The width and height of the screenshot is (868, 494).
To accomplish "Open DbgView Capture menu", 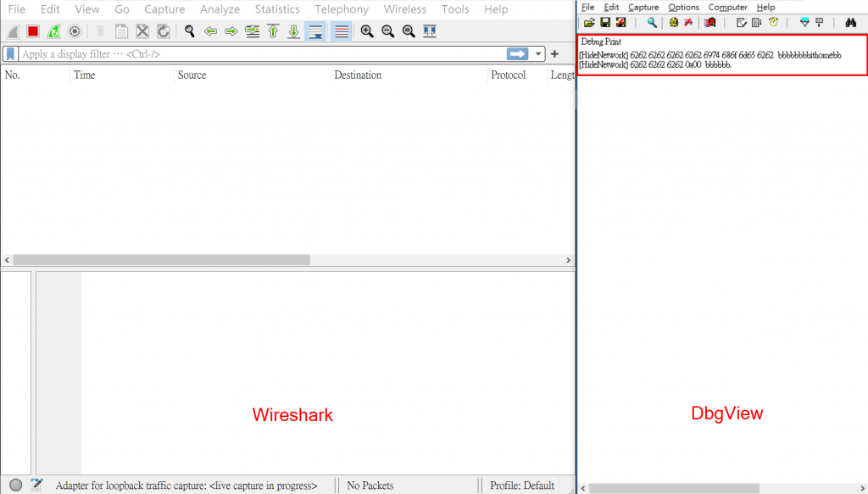I will coord(643,7).
